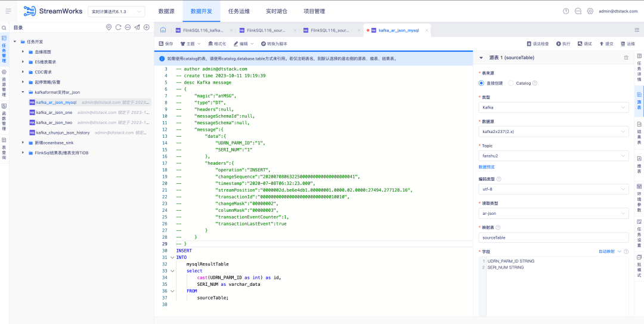Expand 血缘视图 folder
The image size is (644, 324).
pyautogui.click(x=23, y=52)
